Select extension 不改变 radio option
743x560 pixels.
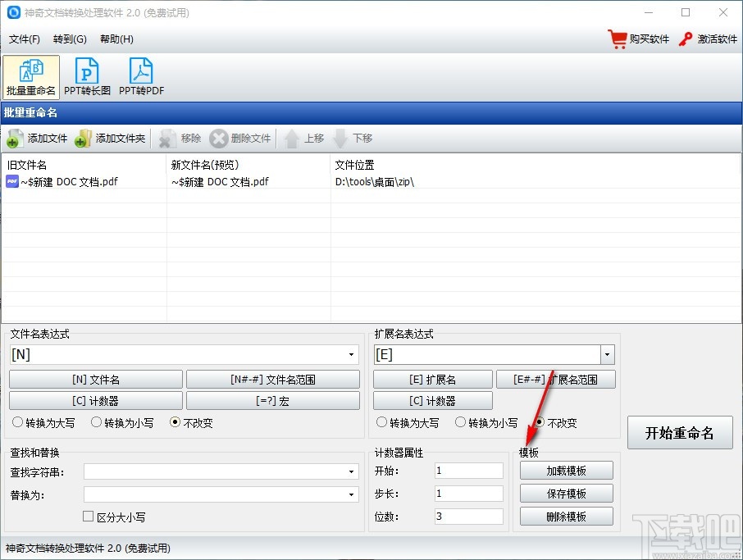point(540,422)
